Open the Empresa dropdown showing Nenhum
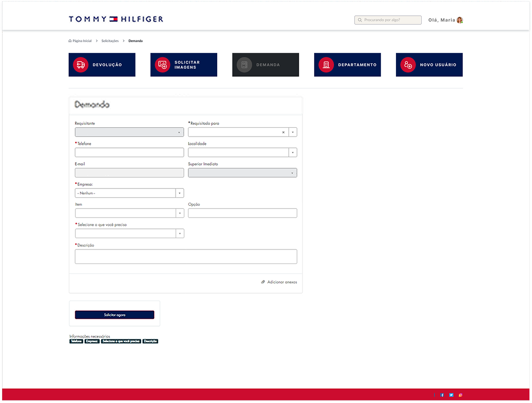The image size is (532, 403). point(129,193)
